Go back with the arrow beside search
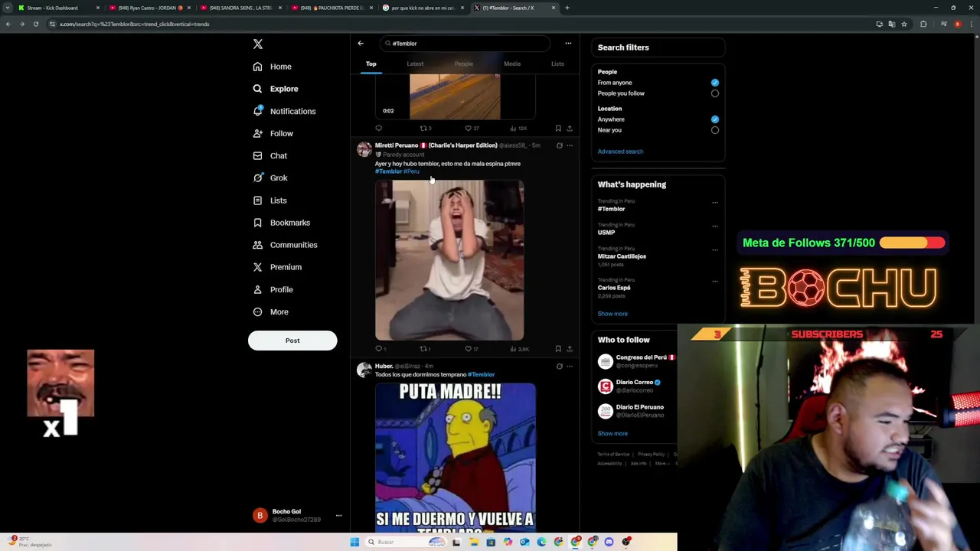980x551 pixels. pyautogui.click(x=361, y=44)
